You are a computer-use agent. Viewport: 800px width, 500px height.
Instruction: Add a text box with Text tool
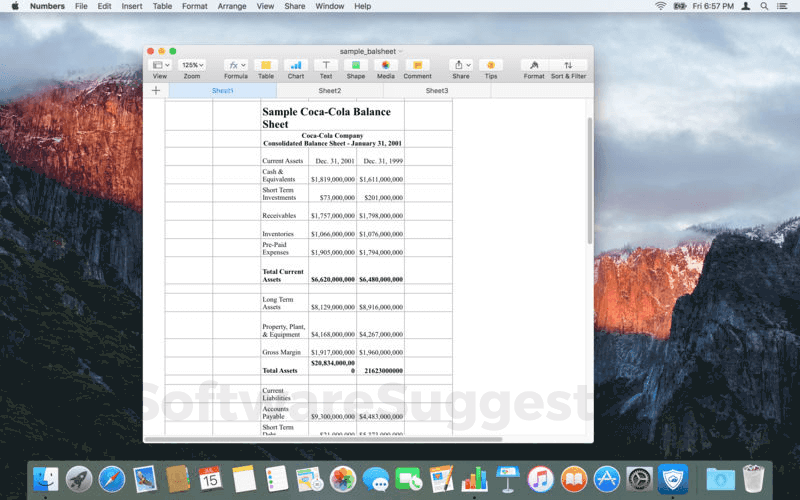coord(326,65)
